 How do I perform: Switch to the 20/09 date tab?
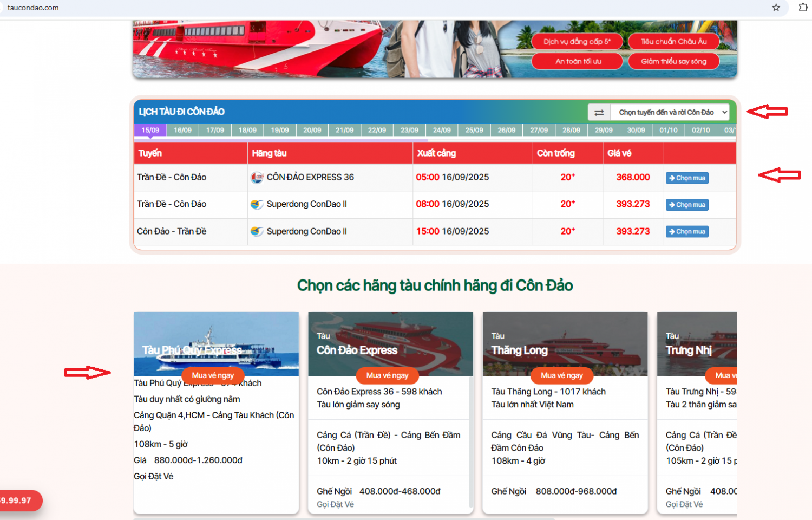312,131
